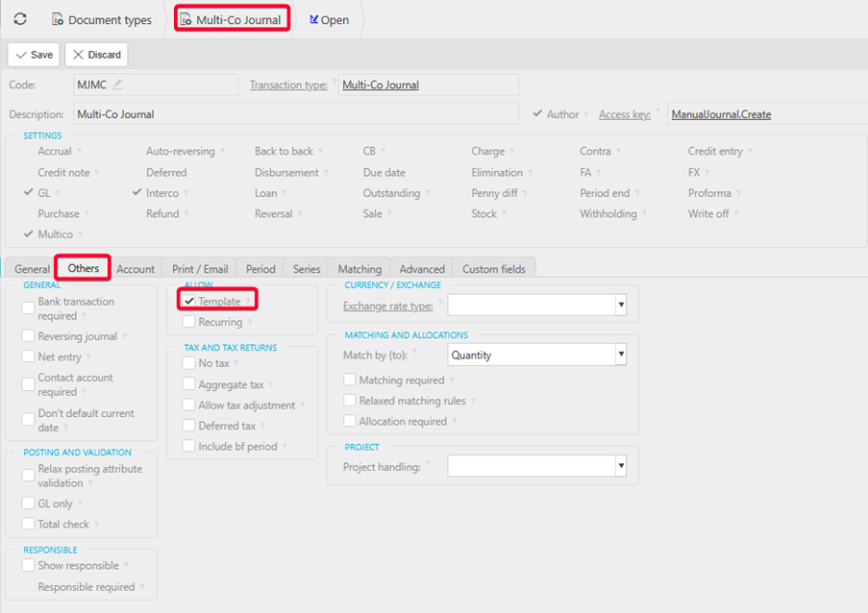Click help icon beside Match by (to)

tap(414, 352)
